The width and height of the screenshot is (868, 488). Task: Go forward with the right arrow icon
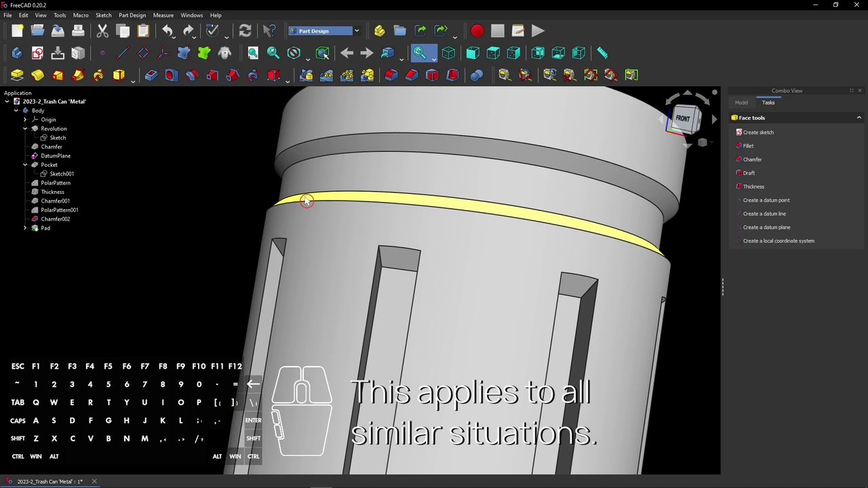367,53
